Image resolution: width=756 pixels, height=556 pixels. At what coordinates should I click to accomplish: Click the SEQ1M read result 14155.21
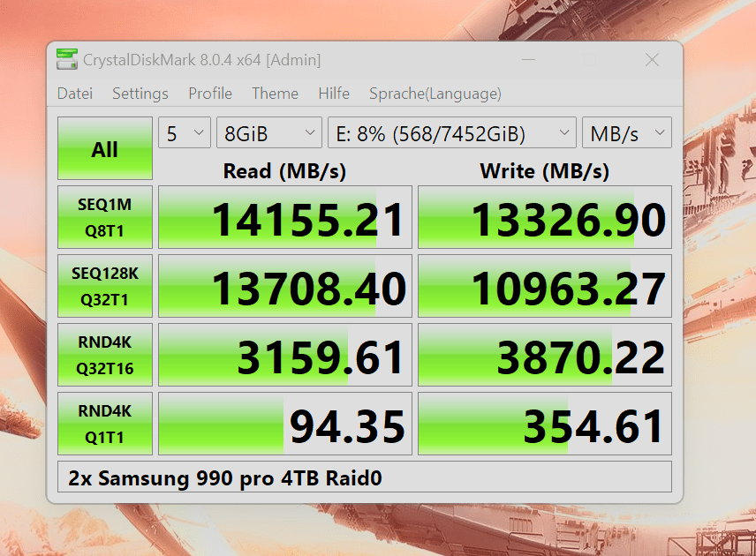point(285,217)
